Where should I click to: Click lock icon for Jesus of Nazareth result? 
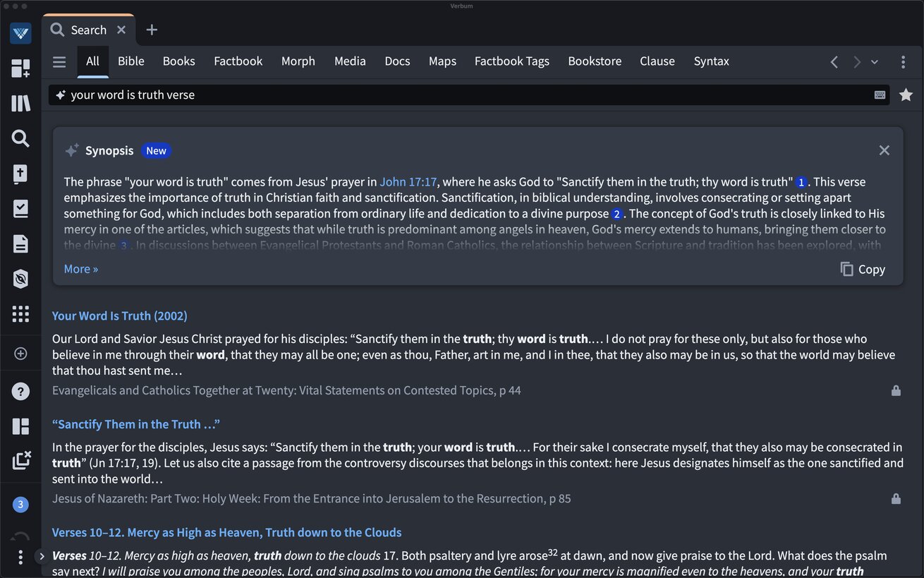tap(896, 499)
